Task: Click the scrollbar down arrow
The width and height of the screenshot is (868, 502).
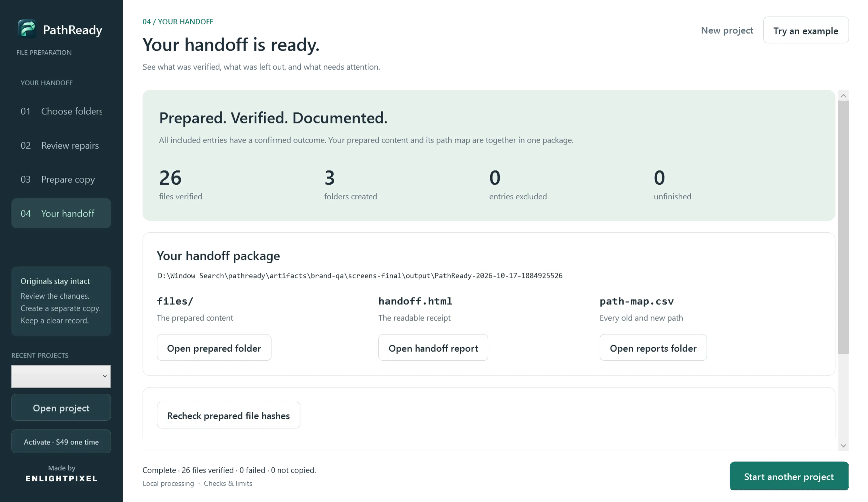Action: point(843,445)
